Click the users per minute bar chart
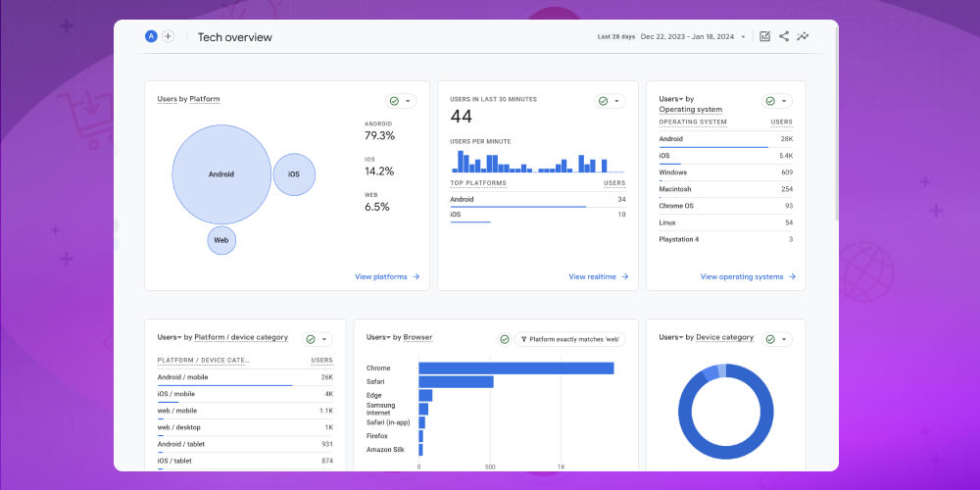 pos(537,162)
